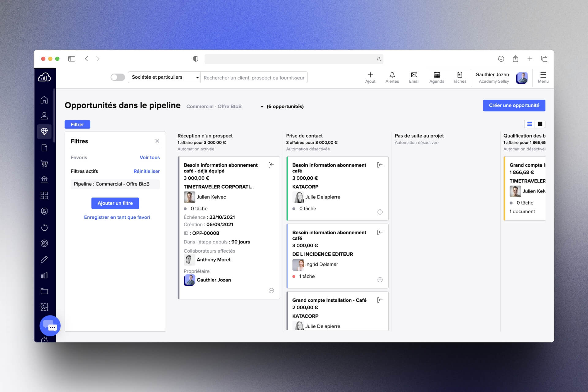Click Réinitialiser filters link
The width and height of the screenshot is (588, 392).
coord(146,171)
